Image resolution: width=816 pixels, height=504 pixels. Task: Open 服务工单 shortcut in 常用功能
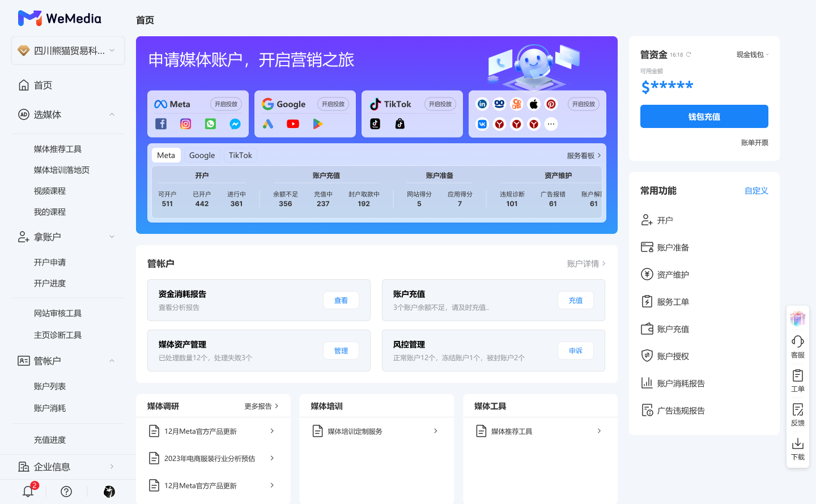665,302
